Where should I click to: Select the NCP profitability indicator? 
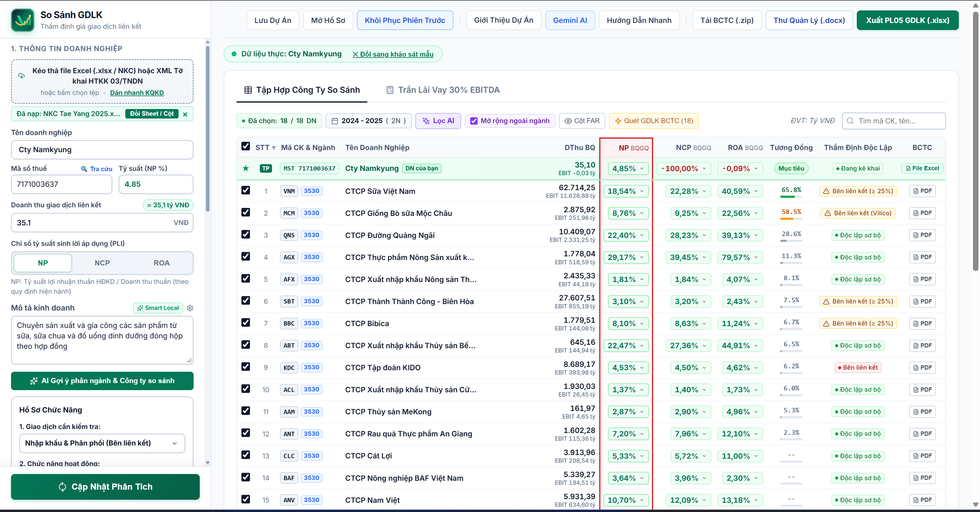coord(102,263)
